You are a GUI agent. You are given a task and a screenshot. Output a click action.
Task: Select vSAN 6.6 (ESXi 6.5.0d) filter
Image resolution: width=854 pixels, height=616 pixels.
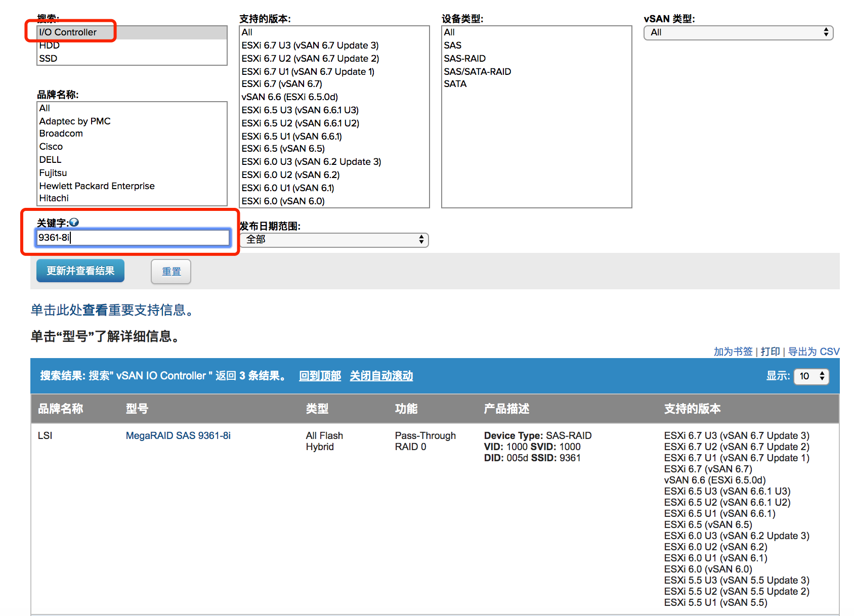tap(334, 97)
